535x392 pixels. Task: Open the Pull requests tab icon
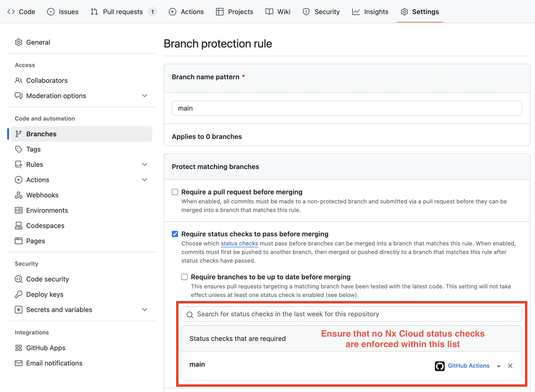94,11
